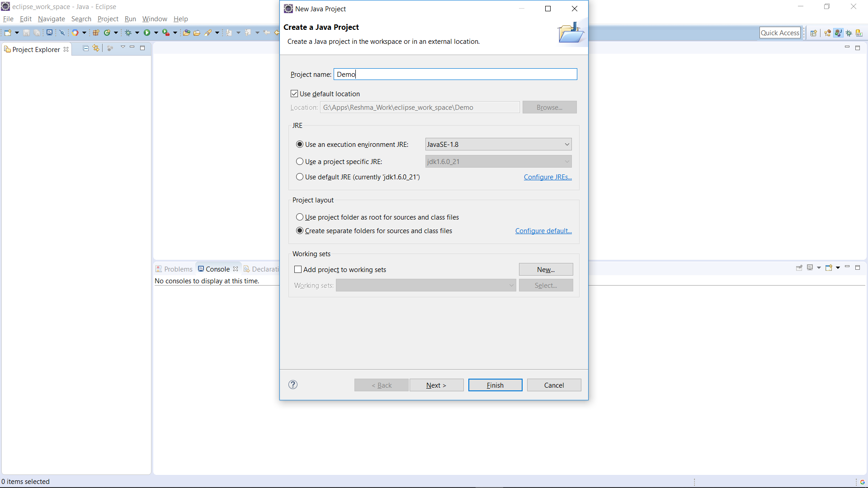The width and height of the screenshot is (868, 488).
Task: Switch to the Debug perspective icon
Action: tap(849, 33)
